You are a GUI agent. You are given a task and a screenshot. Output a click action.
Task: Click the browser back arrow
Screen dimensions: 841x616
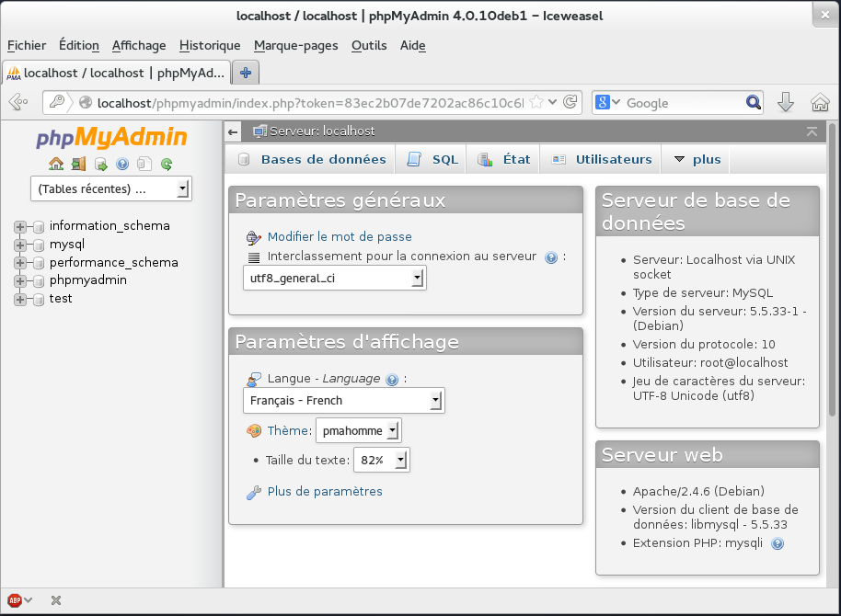pos(18,101)
